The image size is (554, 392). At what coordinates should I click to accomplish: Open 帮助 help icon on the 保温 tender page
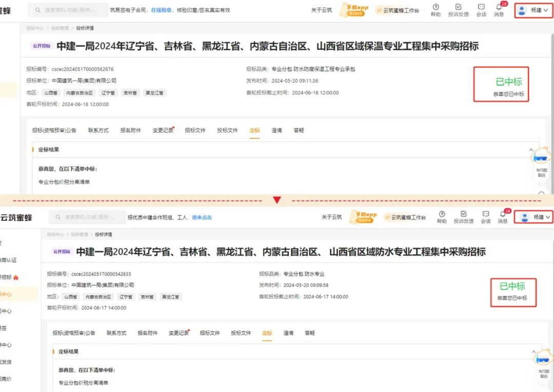tap(436, 7)
